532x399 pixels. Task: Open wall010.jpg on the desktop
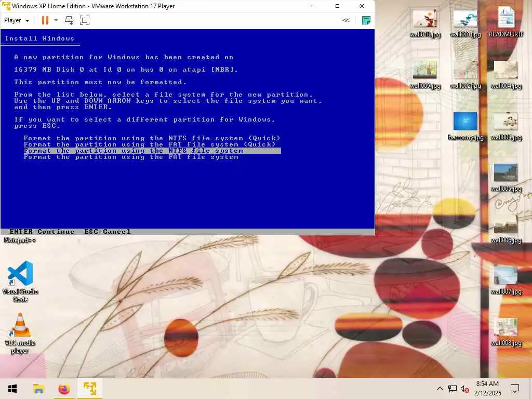[x=425, y=23]
